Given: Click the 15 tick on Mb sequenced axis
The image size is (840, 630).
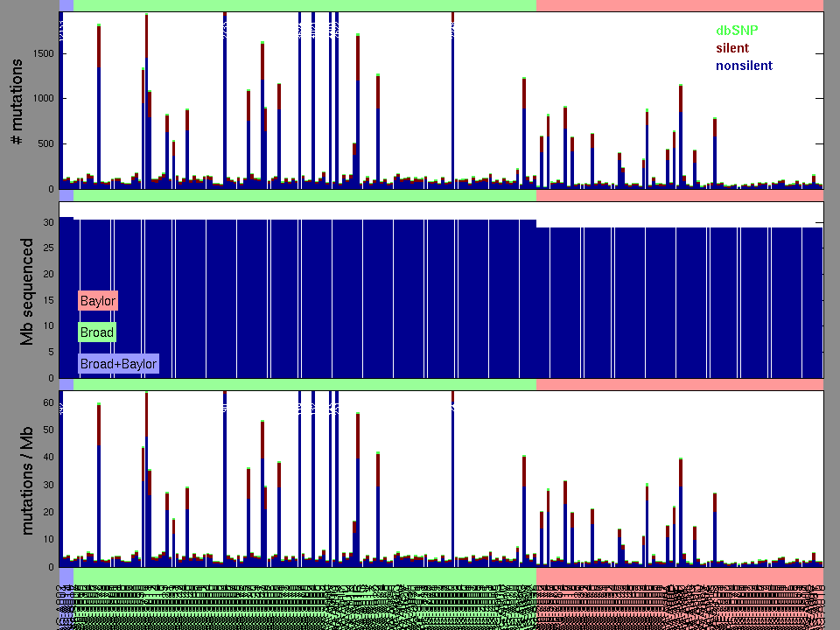Looking at the screenshot, I should 48,301.
